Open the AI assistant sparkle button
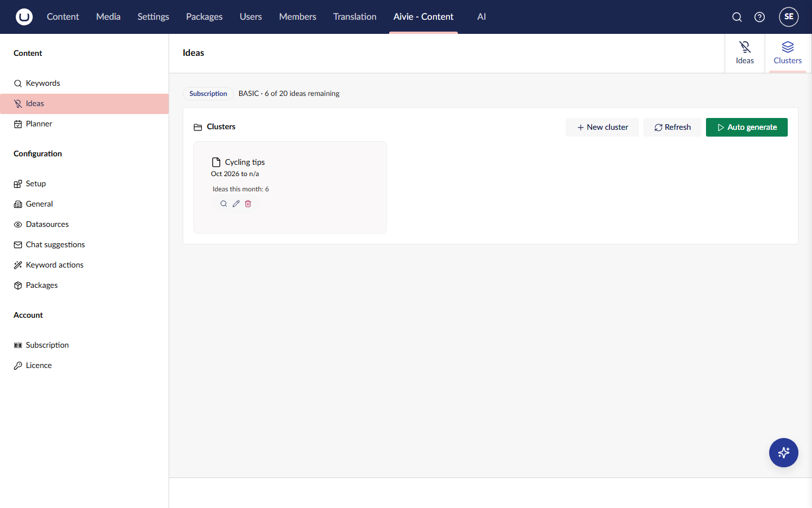 [x=784, y=453]
